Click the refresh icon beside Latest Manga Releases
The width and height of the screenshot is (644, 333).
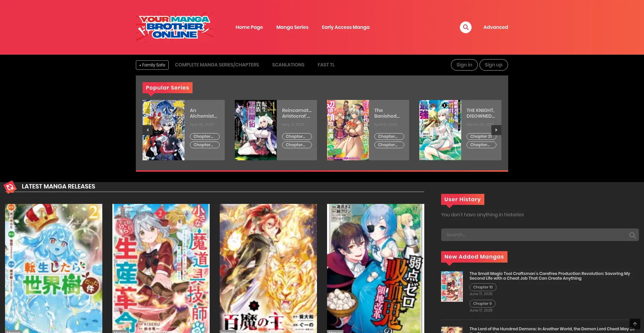(10, 187)
